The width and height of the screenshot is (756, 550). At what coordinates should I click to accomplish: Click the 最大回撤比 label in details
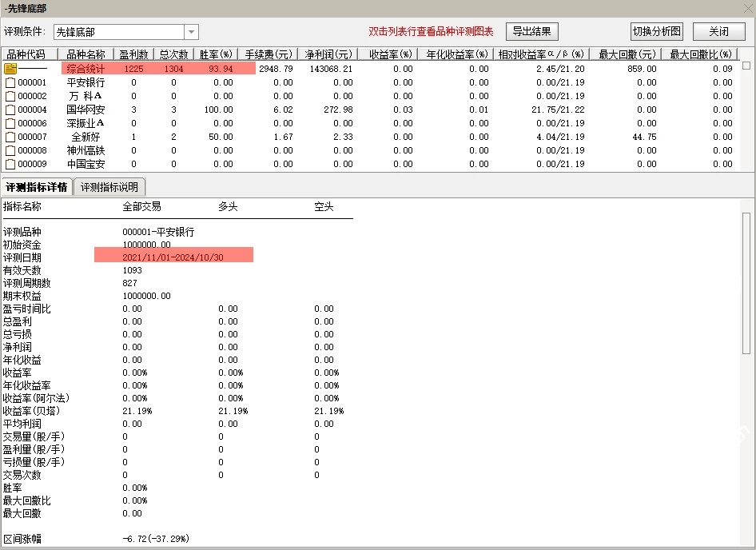[x=27, y=500]
